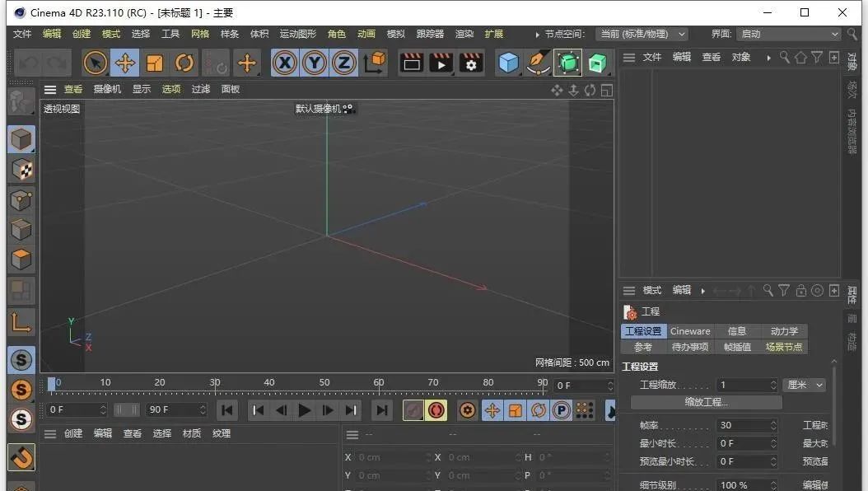Click the 帧率 input field showing 30
Screen dimensions: 868x491
tap(746, 425)
